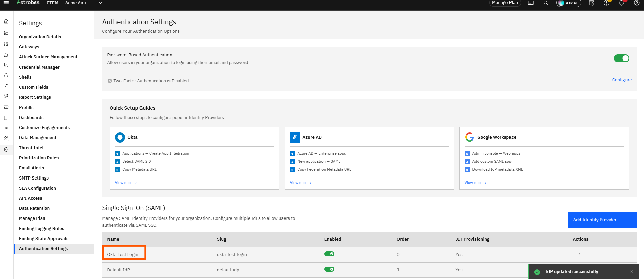Open the shield check icon in left rail
The height and width of the screenshot is (279, 644).
pyautogui.click(x=6, y=65)
